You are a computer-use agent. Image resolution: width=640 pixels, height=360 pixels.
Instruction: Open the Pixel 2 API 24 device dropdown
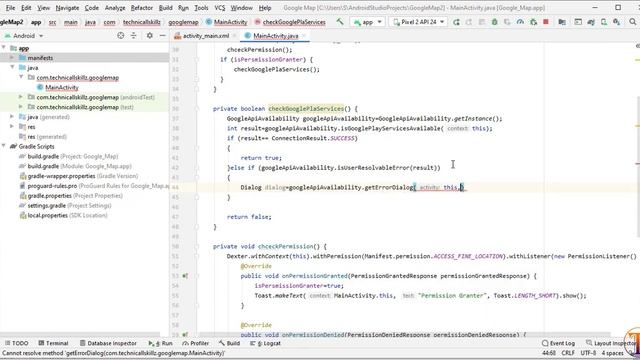418,22
